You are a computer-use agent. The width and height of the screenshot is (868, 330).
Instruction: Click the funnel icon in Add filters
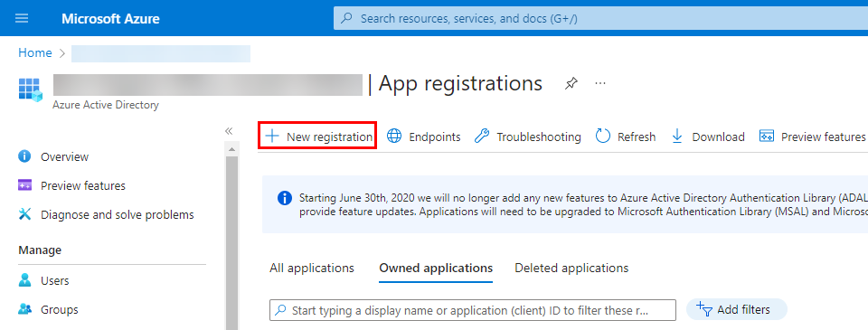tap(703, 309)
